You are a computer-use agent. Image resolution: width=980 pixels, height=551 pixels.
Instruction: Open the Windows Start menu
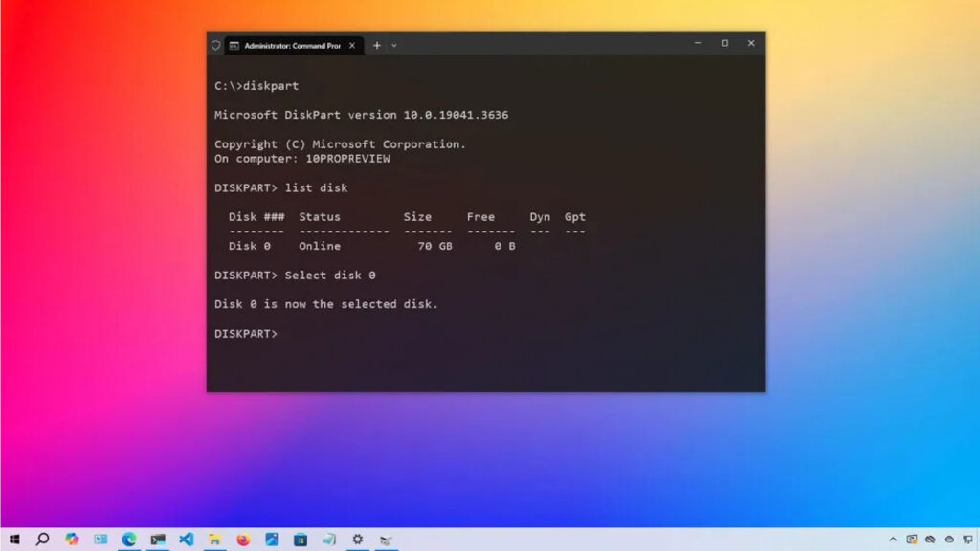[x=14, y=540]
